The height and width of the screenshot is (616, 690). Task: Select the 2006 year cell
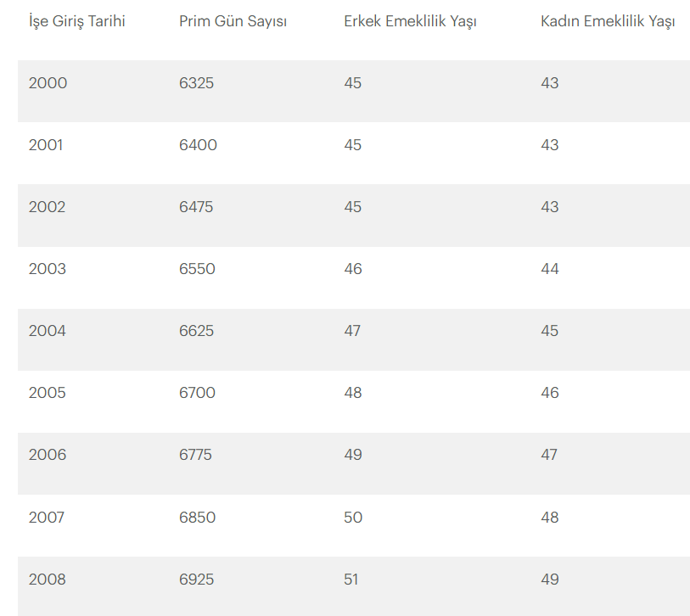tap(48, 455)
